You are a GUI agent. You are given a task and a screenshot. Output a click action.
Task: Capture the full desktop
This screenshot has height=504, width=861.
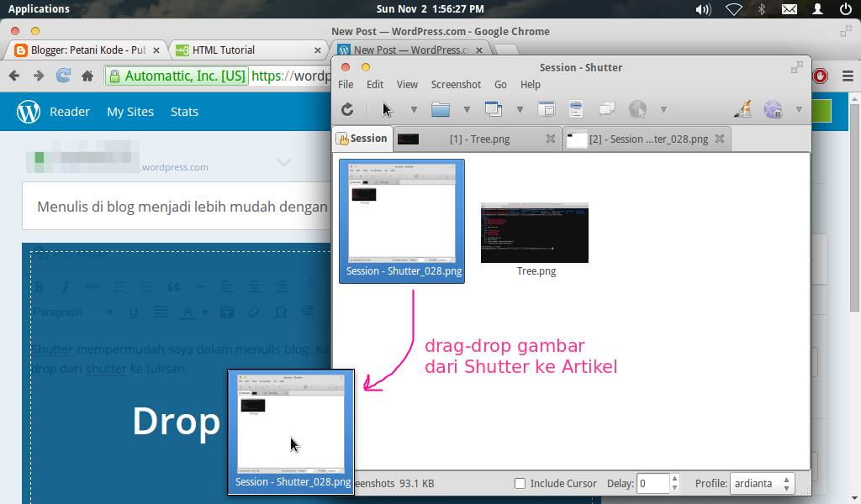point(441,108)
